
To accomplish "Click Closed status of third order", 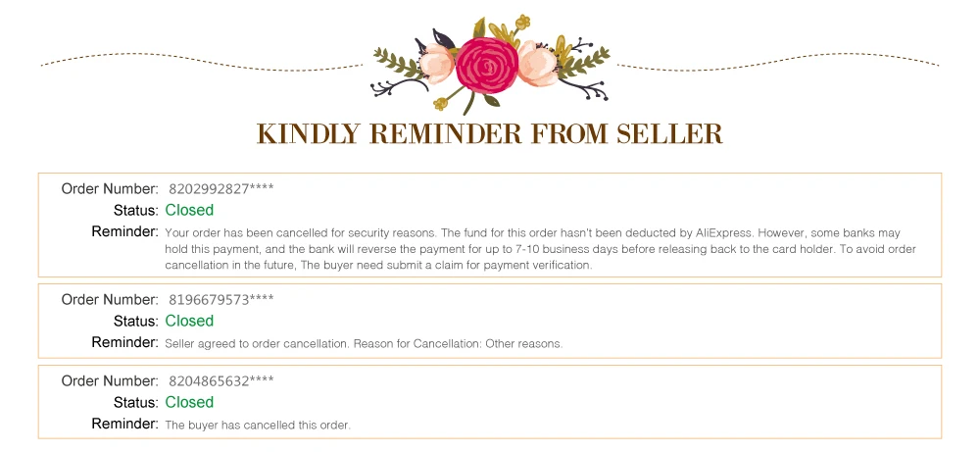I will click(189, 402).
